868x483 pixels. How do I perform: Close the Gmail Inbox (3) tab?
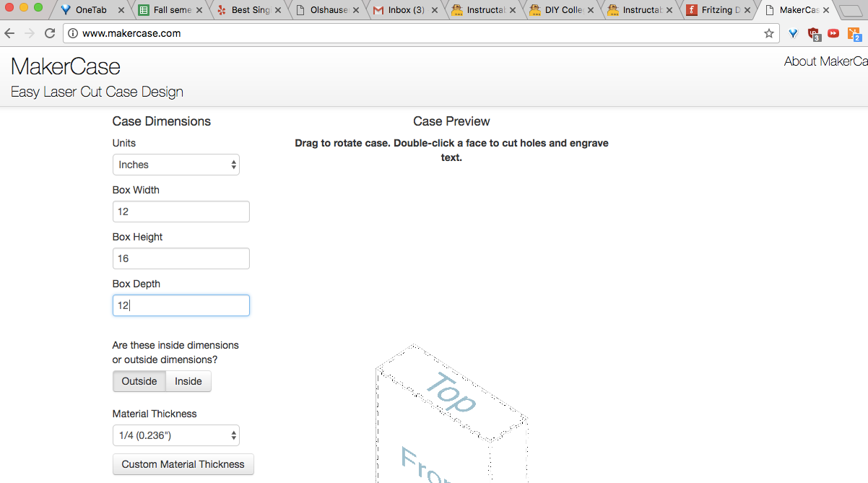point(434,10)
